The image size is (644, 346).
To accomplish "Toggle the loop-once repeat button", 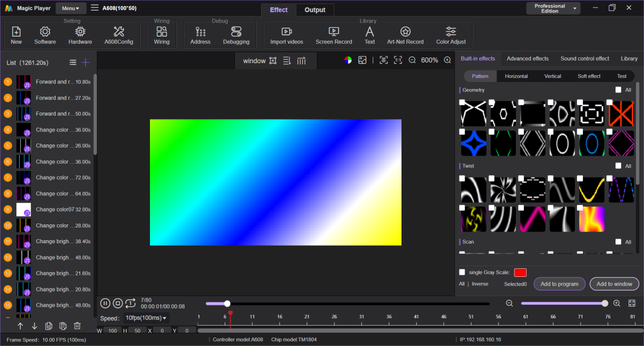I will click(x=130, y=303).
